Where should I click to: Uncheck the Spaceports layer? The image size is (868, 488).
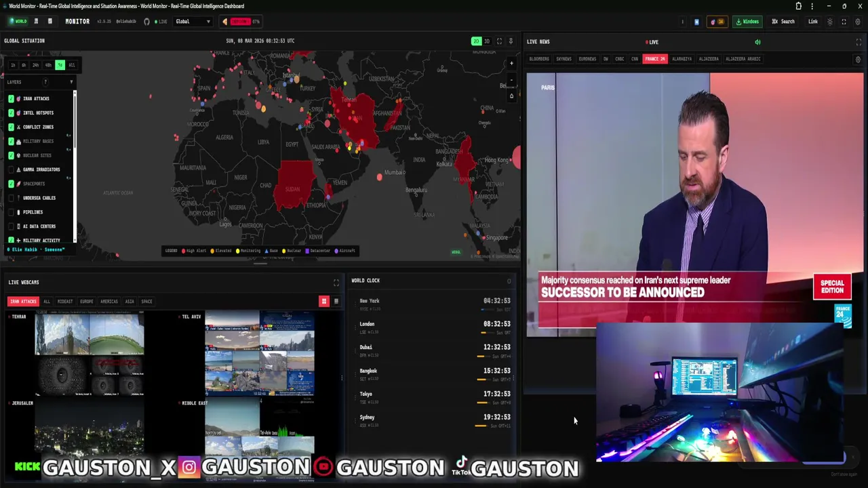(11, 184)
